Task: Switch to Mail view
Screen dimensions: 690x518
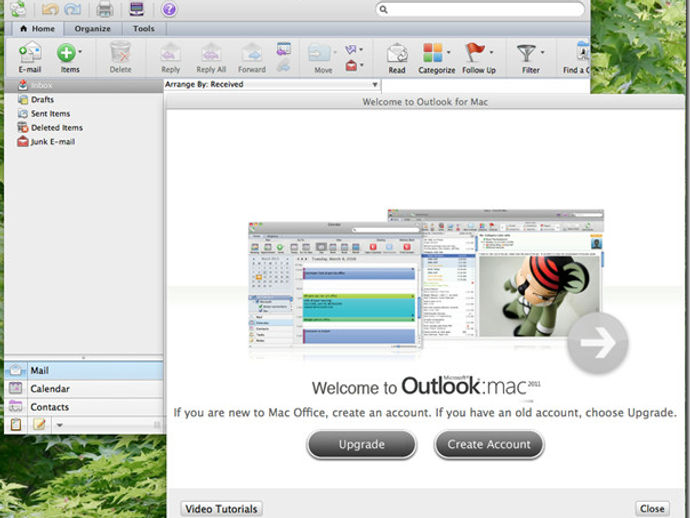Action: 84,371
